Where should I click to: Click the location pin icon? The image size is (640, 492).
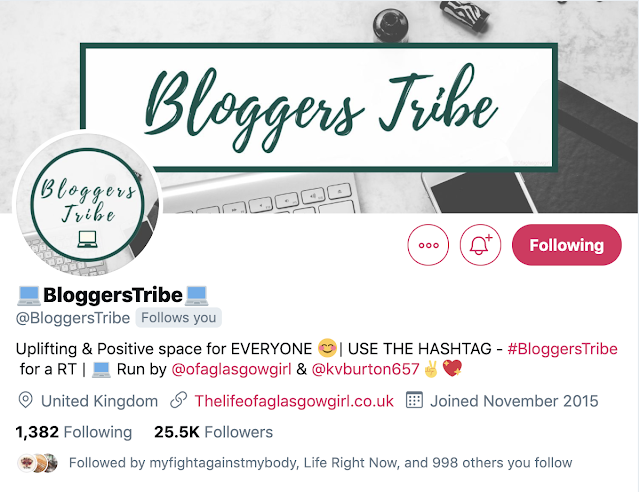pyautogui.click(x=26, y=401)
